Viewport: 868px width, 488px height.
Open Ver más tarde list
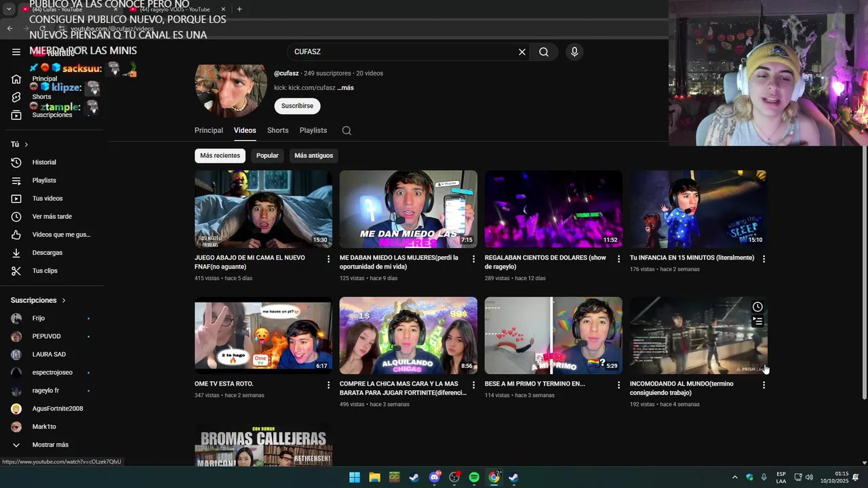(x=53, y=216)
